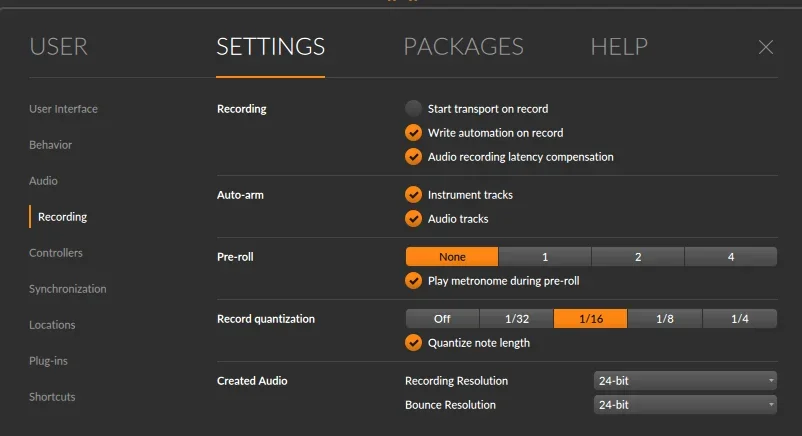Uncheck Write automation on record
The image size is (802, 436).
(x=413, y=132)
